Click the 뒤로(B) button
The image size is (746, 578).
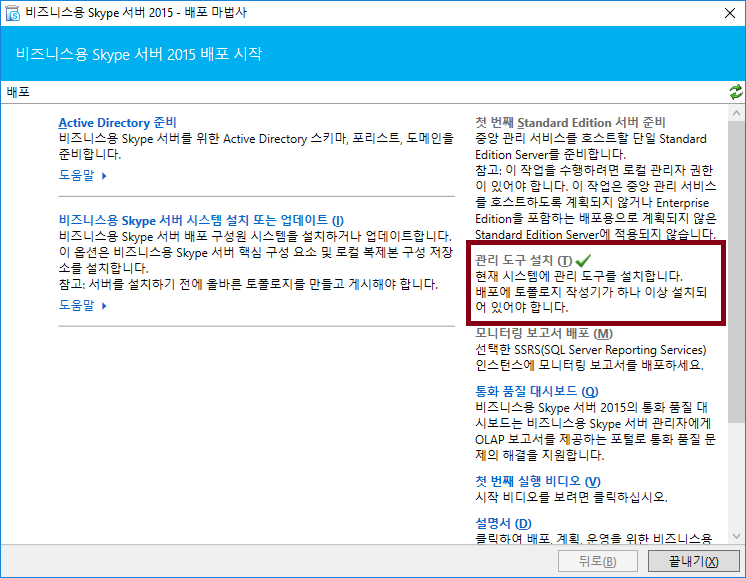tap(598, 561)
